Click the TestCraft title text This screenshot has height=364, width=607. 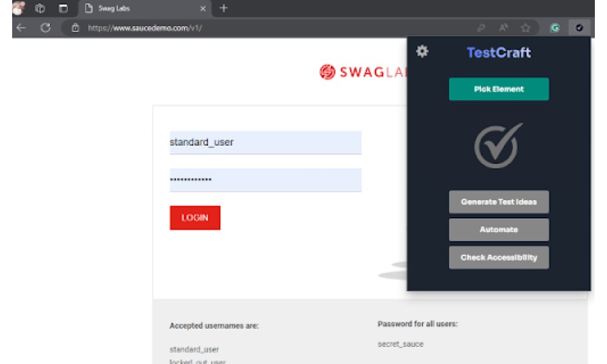(x=498, y=53)
